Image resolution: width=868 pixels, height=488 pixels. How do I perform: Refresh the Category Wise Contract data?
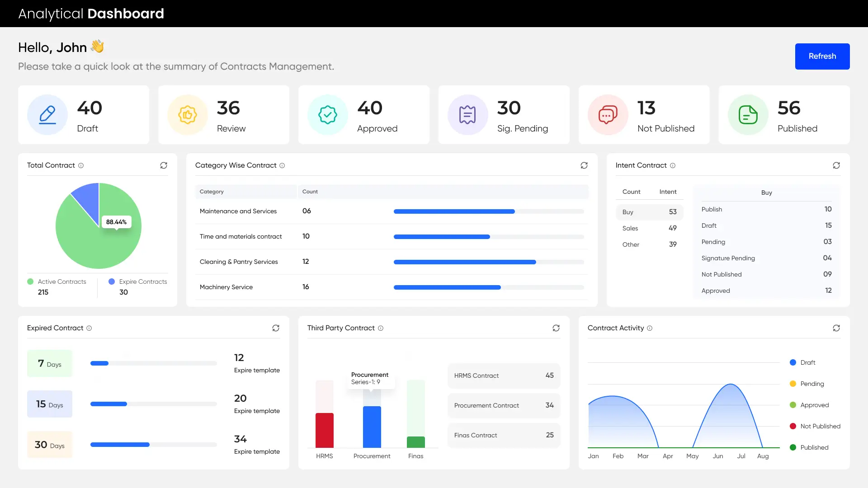[x=584, y=165]
